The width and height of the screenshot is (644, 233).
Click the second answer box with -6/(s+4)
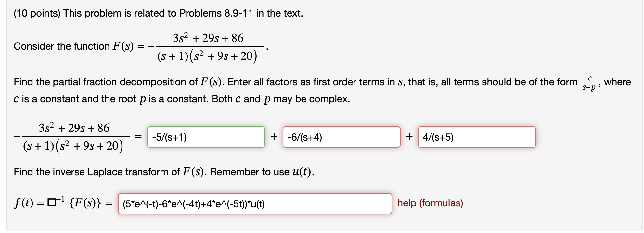(341, 137)
